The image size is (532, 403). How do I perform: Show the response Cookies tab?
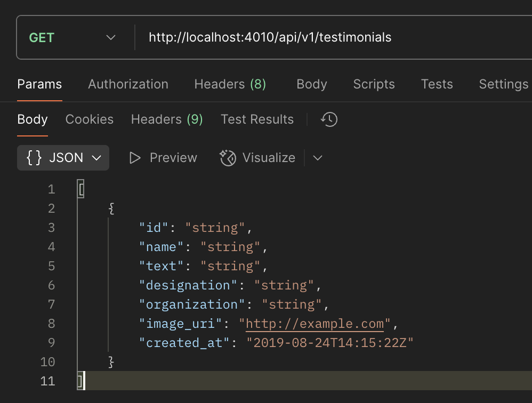(89, 119)
